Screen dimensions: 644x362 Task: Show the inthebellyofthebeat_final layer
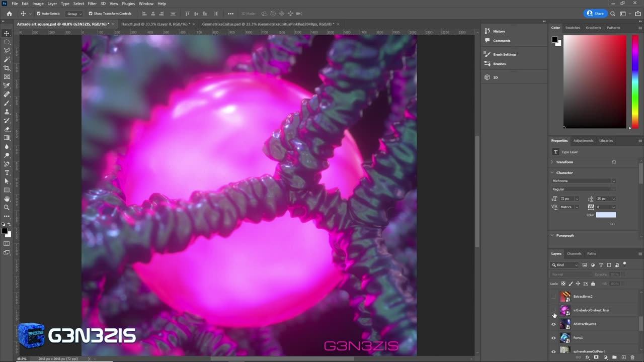pos(554,310)
